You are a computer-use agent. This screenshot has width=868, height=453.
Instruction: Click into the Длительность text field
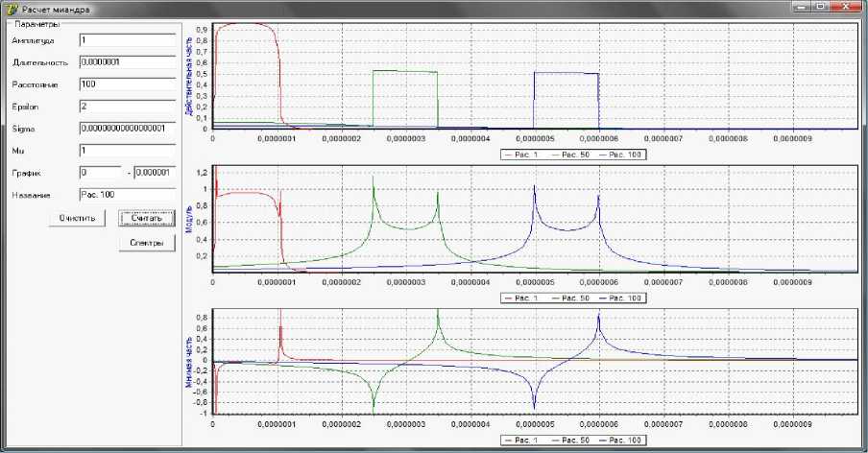click(x=127, y=62)
